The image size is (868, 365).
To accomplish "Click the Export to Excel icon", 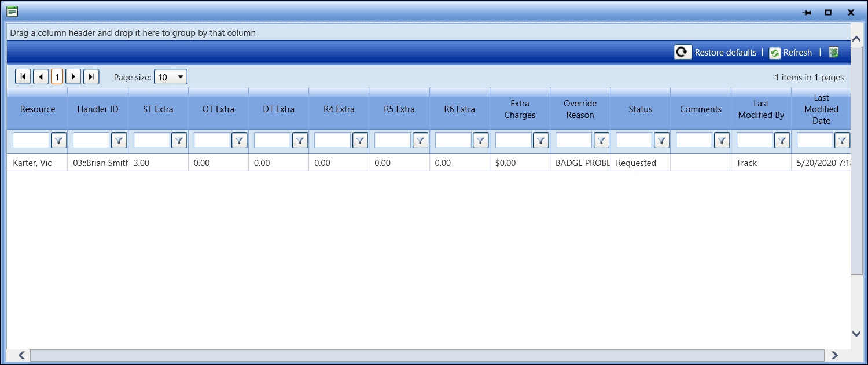I will pos(833,53).
